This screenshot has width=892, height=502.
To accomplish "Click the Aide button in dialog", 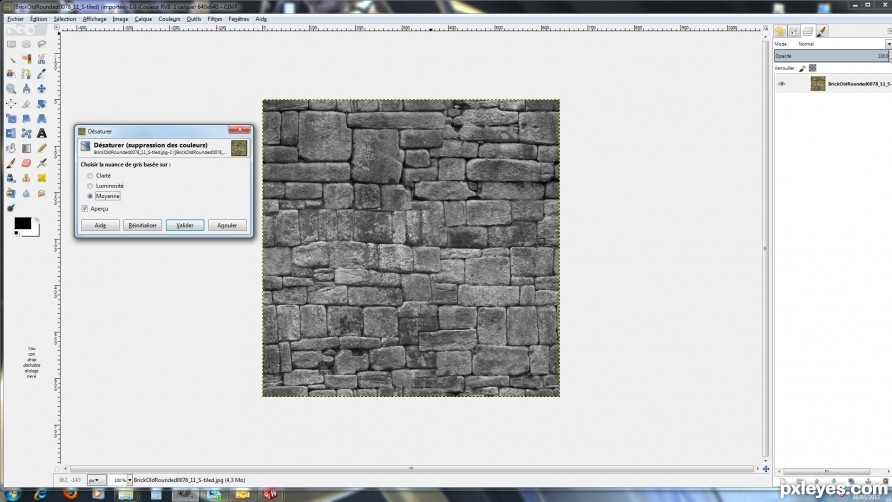I will click(100, 225).
